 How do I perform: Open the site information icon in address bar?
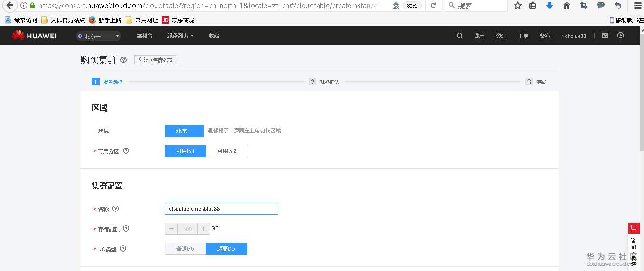pyautogui.click(x=24, y=6)
